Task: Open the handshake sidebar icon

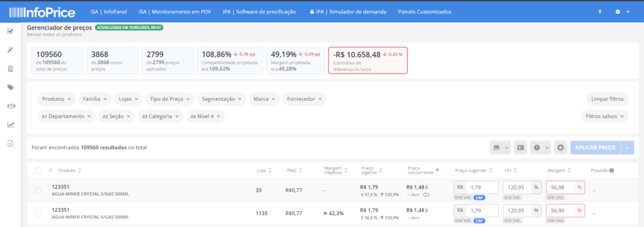Action: 11,106
